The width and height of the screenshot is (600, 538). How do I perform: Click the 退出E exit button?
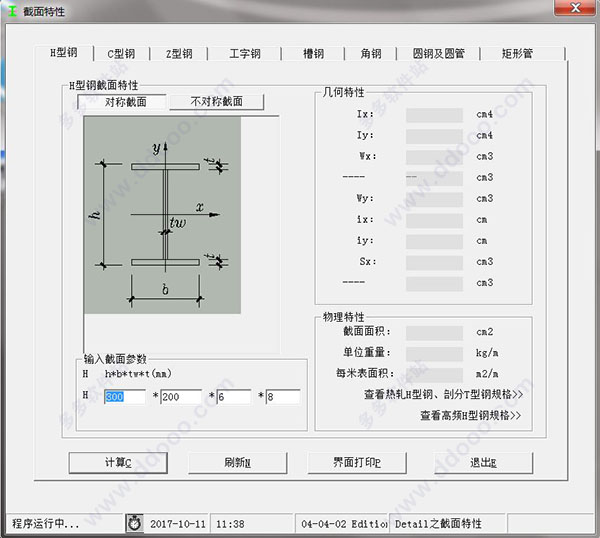pos(483,463)
